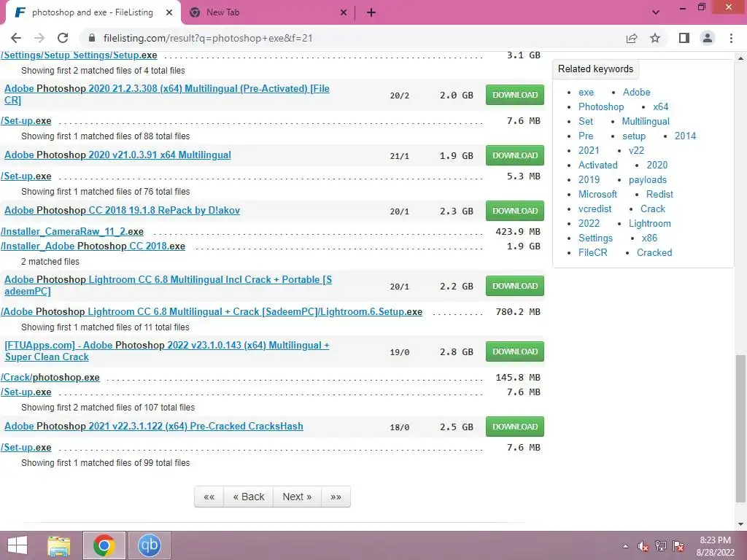The image size is (747, 560).
Task: Select the 'vcredist' related keyword
Action: click(595, 209)
